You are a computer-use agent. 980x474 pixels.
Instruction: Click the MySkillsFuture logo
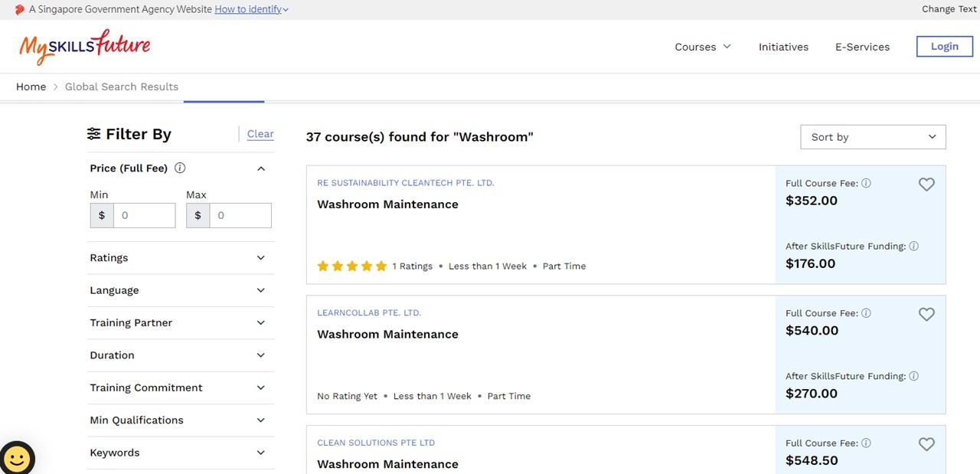(x=84, y=47)
